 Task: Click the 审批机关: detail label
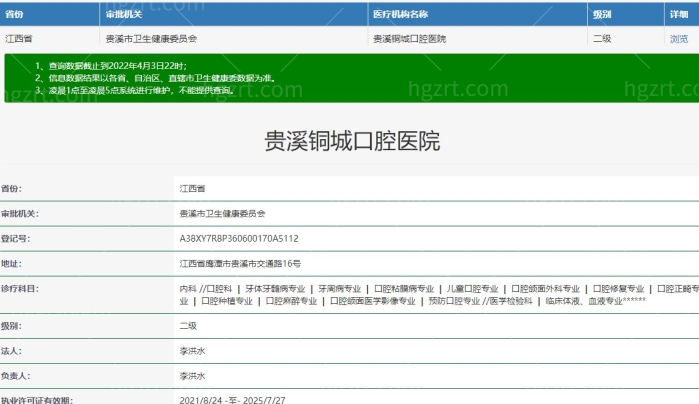pyautogui.click(x=20, y=214)
